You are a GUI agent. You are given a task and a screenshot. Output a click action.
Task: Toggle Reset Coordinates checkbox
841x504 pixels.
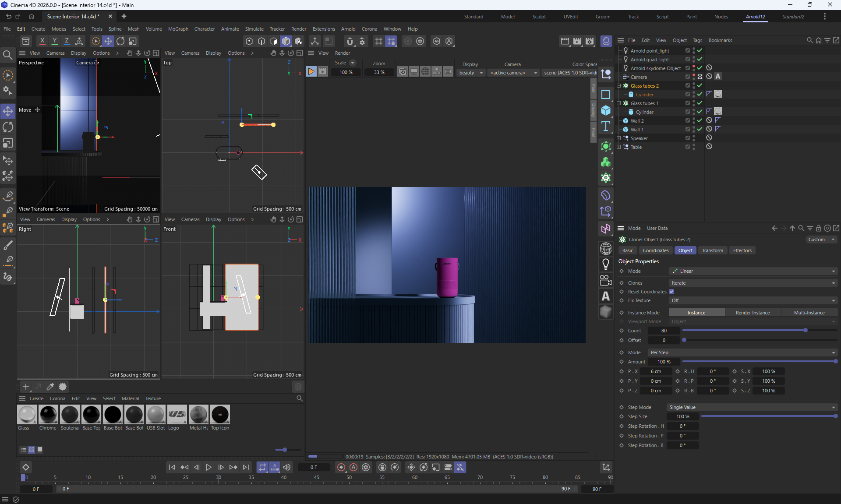[x=671, y=292]
